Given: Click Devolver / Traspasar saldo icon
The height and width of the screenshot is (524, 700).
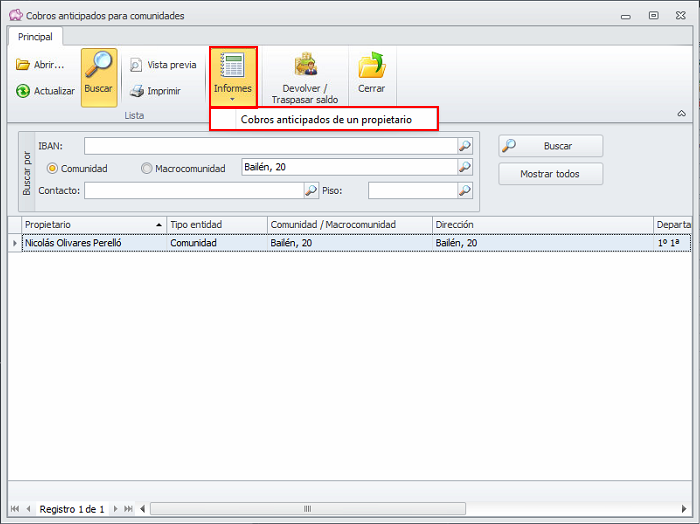Looking at the screenshot, I should (x=305, y=65).
